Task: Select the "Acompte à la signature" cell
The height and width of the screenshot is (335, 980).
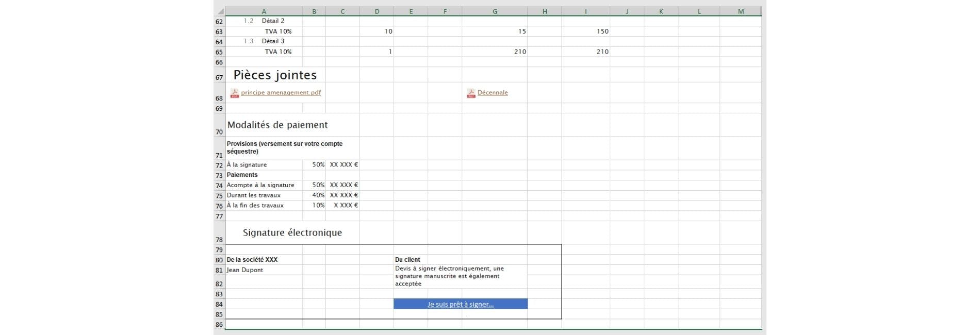Action: pyautogui.click(x=264, y=185)
